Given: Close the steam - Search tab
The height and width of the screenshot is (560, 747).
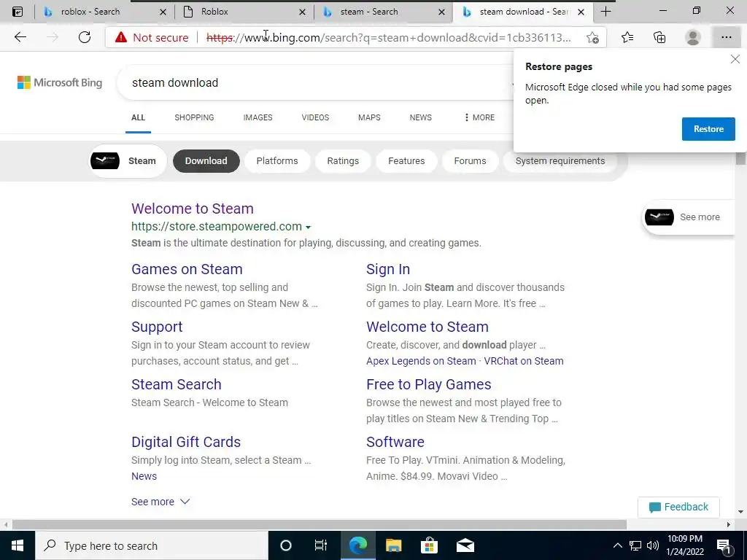Looking at the screenshot, I should click(442, 12).
